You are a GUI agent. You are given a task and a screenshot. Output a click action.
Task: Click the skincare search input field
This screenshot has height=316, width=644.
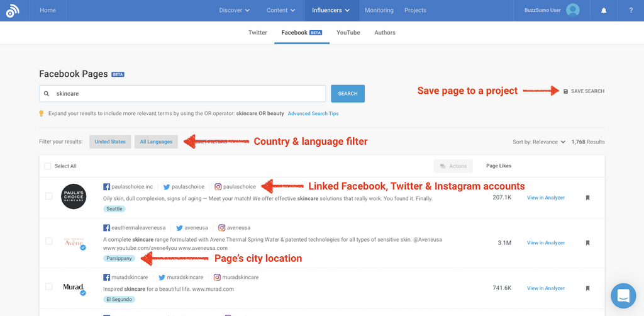tap(182, 94)
